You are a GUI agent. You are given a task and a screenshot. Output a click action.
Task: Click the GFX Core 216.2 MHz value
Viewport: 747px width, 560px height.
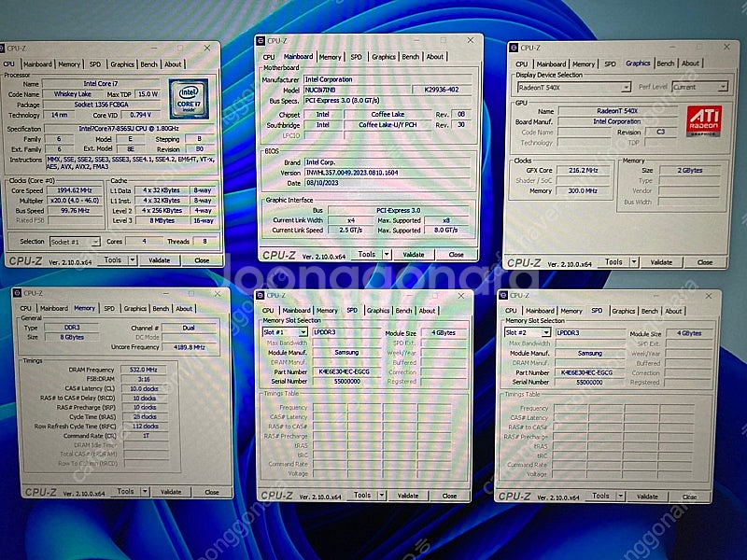[x=583, y=170]
